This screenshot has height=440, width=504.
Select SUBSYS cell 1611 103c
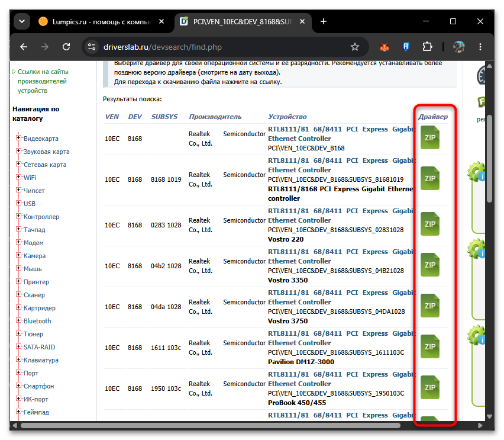click(x=166, y=348)
